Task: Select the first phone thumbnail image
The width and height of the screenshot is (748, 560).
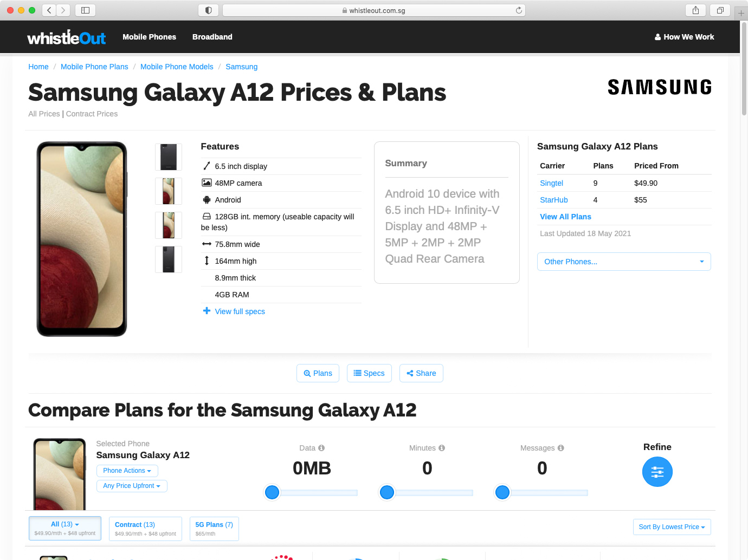Action: tap(169, 157)
